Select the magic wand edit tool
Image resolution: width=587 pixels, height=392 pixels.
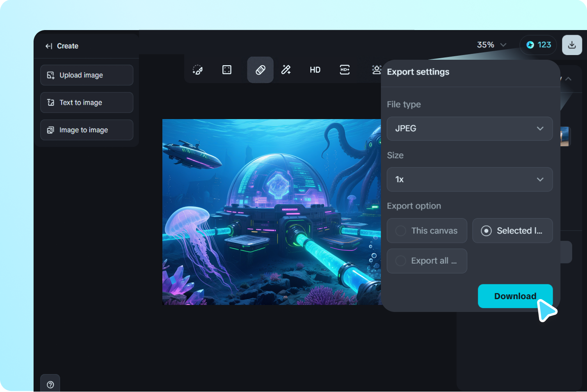click(x=286, y=70)
